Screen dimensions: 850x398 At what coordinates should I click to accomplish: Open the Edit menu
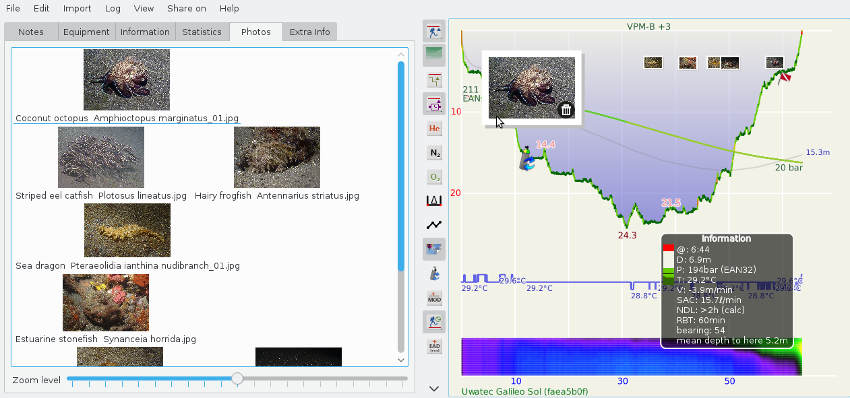point(41,9)
